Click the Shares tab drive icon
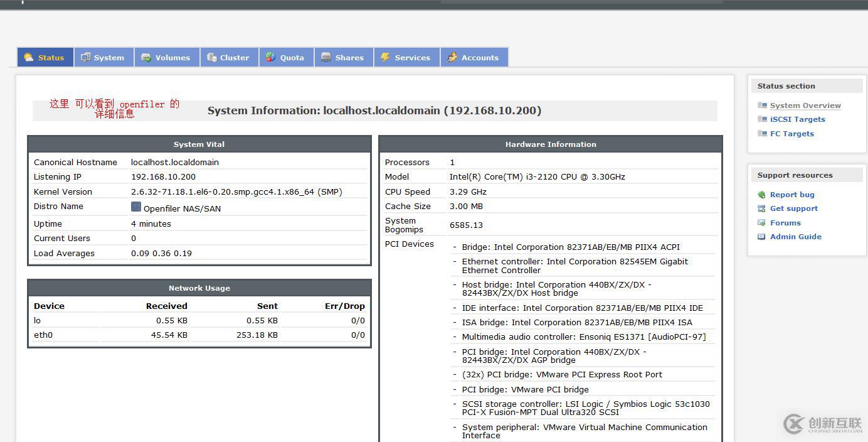The width and height of the screenshot is (868, 442). pos(326,57)
